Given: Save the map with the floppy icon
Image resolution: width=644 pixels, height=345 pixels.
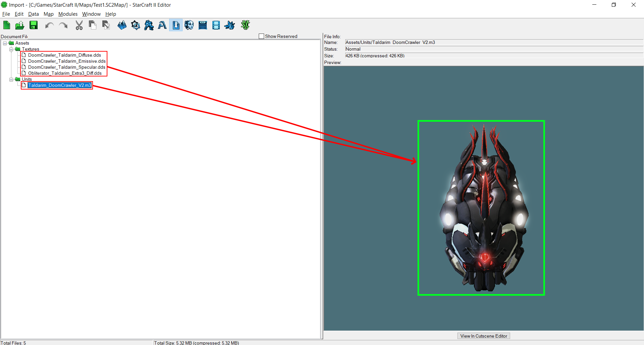Looking at the screenshot, I should point(34,25).
